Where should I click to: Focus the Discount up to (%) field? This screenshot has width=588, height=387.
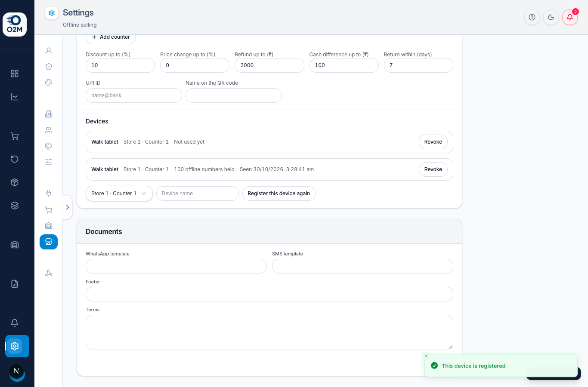pyautogui.click(x=120, y=65)
